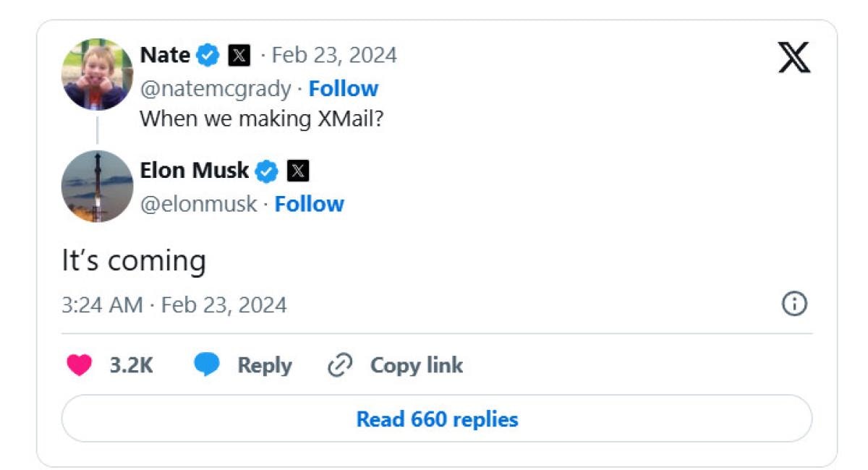
Task: Click the X affiliate badge beside Nate
Action: click(239, 55)
